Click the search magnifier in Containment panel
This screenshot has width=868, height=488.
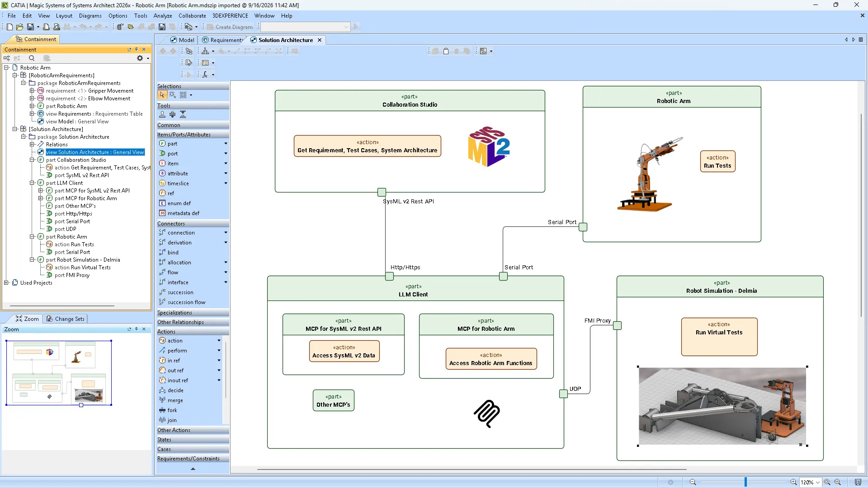pyautogui.click(x=32, y=58)
